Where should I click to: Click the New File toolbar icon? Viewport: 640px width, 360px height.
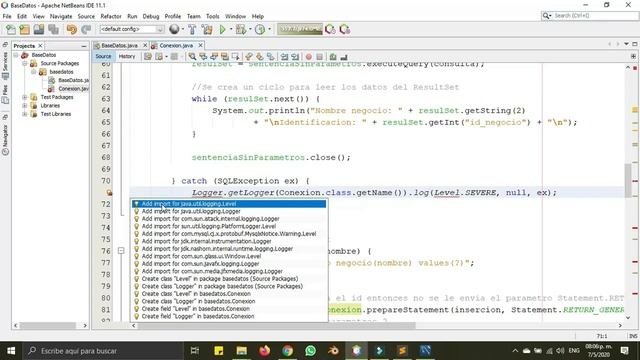click(x=11, y=29)
